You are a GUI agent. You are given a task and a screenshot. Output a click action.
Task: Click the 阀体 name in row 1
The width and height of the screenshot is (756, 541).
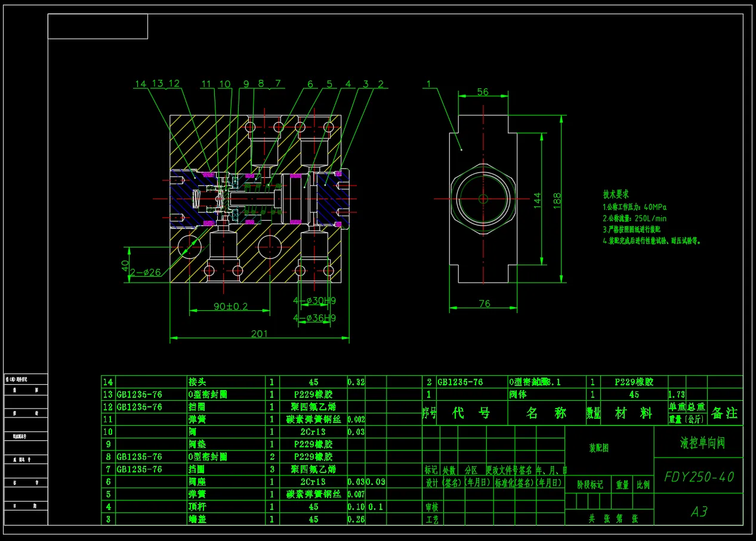click(x=518, y=394)
